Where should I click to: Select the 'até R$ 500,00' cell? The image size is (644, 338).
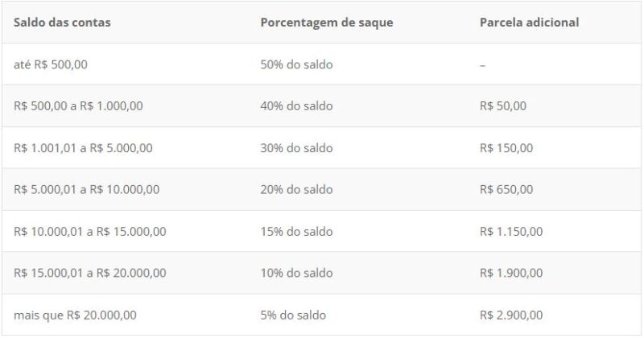pos(51,64)
